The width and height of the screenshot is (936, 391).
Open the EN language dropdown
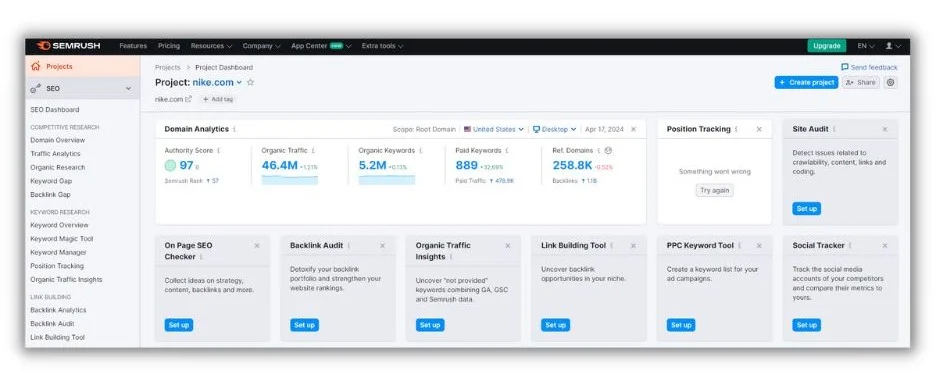(866, 46)
